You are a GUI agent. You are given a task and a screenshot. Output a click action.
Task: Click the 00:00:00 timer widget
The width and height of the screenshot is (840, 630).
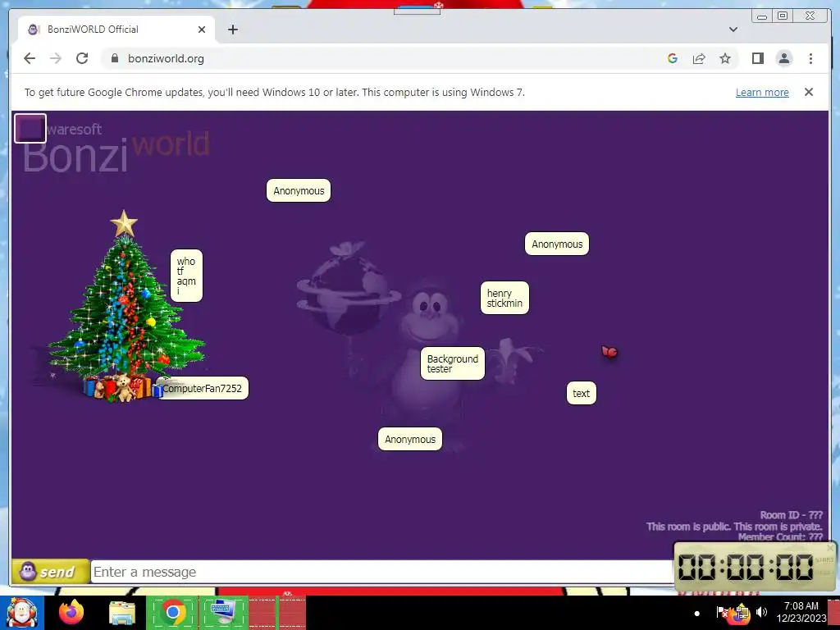[x=755, y=567]
